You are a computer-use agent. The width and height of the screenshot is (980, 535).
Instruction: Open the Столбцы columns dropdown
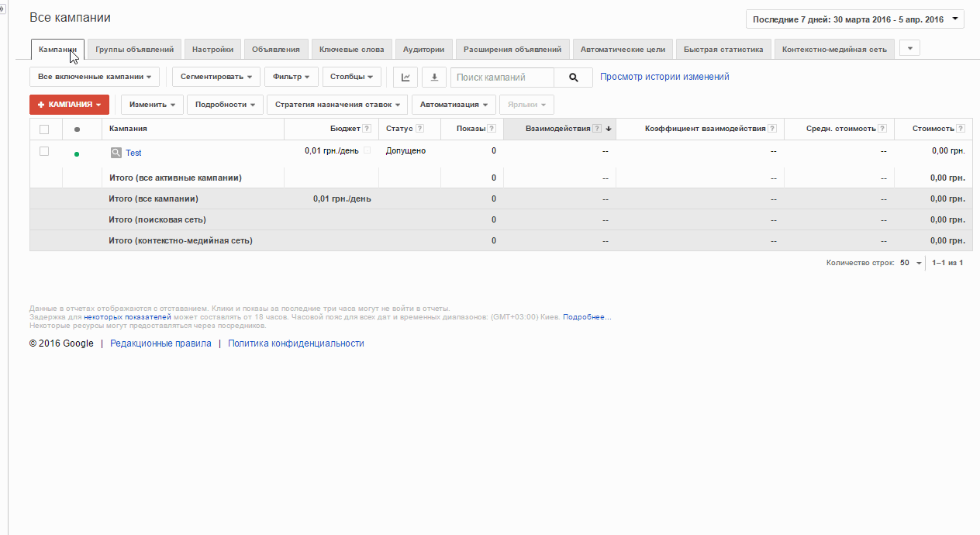[351, 77]
